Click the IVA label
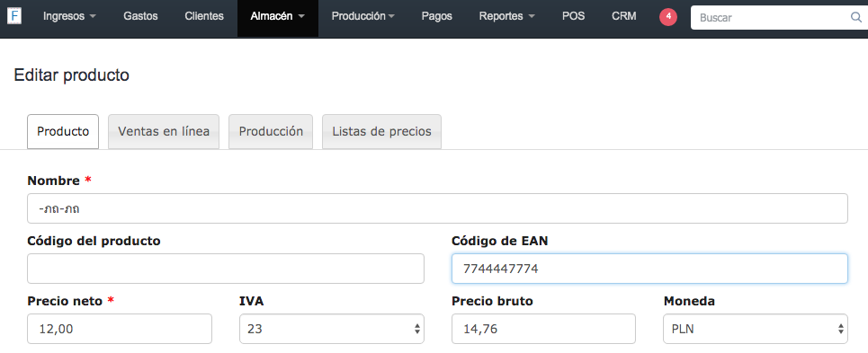The height and width of the screenshot is (353, 868). (x=251, y=301)
